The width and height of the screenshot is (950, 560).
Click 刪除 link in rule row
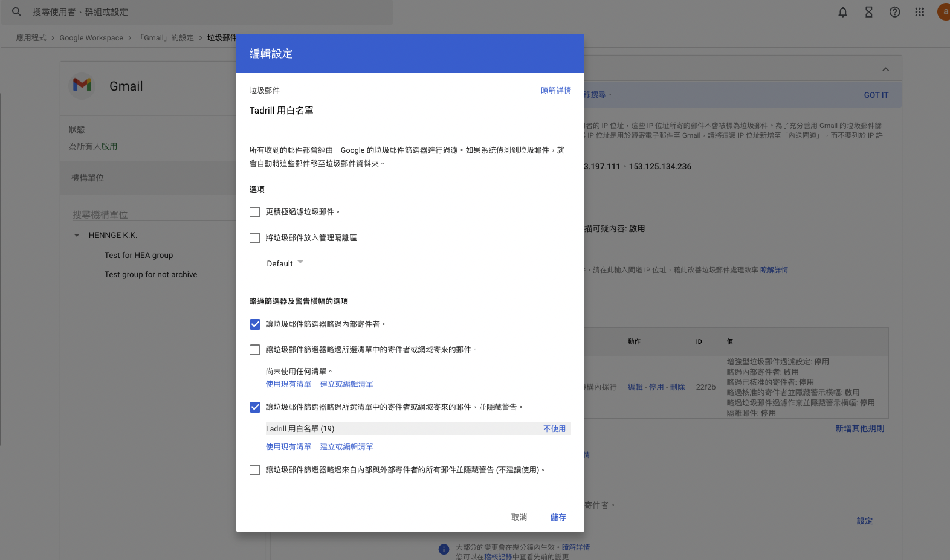click(x=677, y=387)
